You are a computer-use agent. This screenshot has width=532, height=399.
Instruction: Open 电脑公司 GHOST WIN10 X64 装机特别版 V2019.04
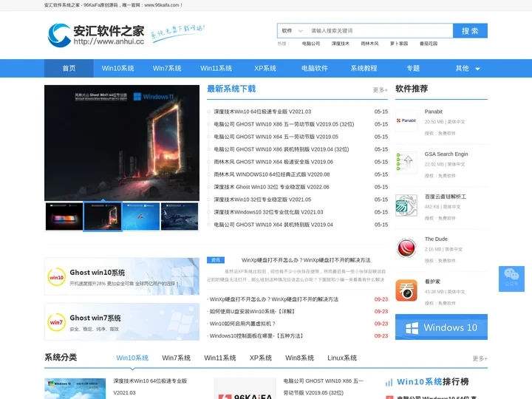[x=273, y=225]
